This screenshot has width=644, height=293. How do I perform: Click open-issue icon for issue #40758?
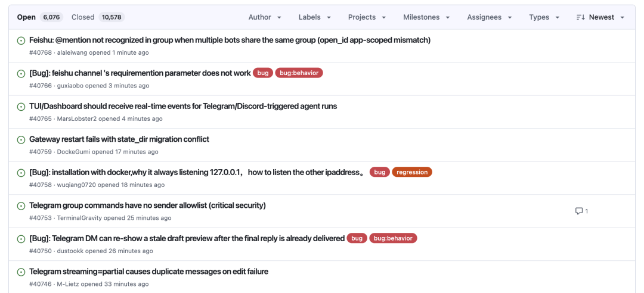[21, 173]
